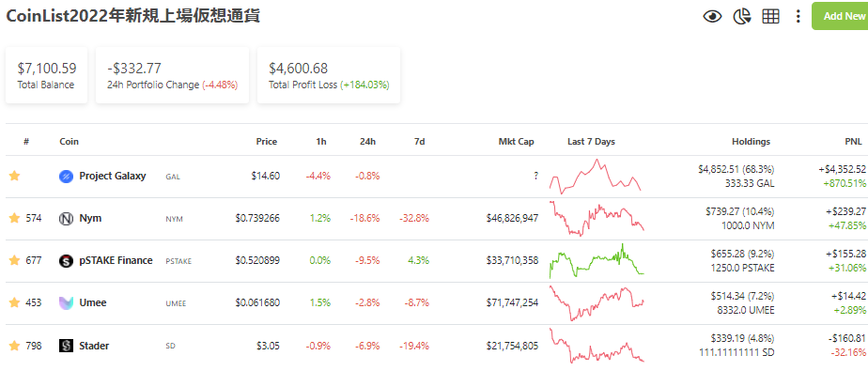This screenshot has height=371, width=868.
Task: Click the pSTAKE Finance logo icon
Action: [66, 261]
